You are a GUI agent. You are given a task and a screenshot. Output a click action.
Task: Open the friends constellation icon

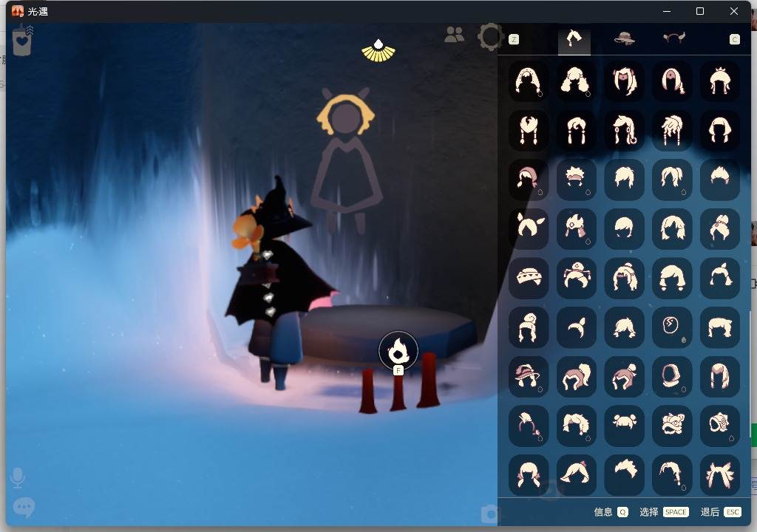[454, 35]
